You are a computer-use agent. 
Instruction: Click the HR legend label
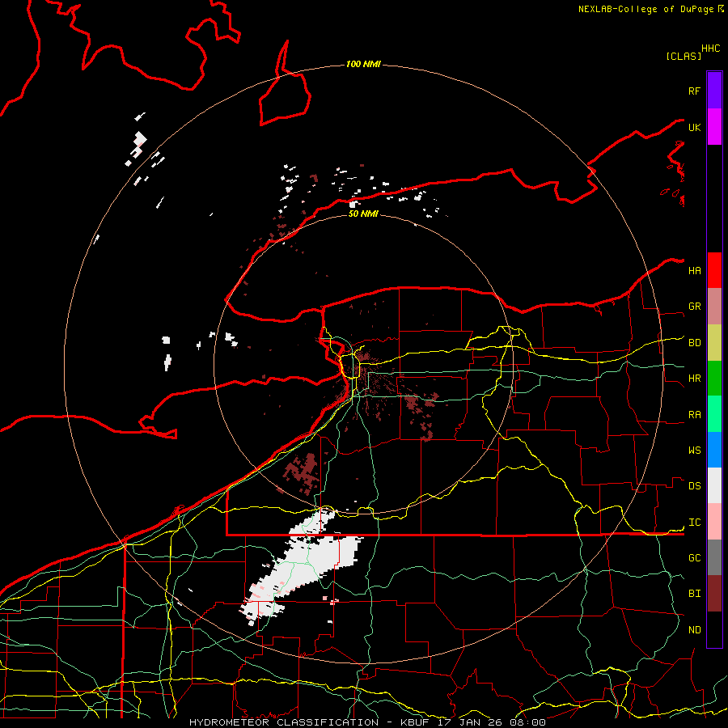point(695,379)
